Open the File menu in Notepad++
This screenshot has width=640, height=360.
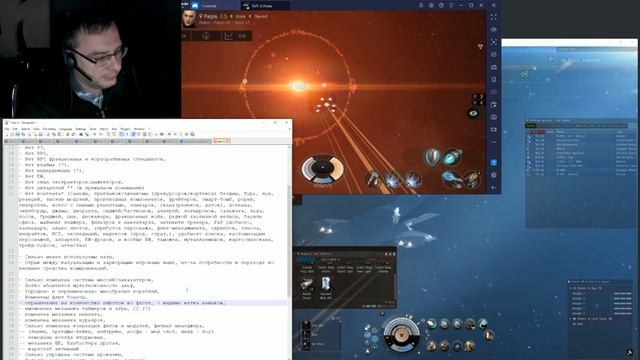click(7, 129)
